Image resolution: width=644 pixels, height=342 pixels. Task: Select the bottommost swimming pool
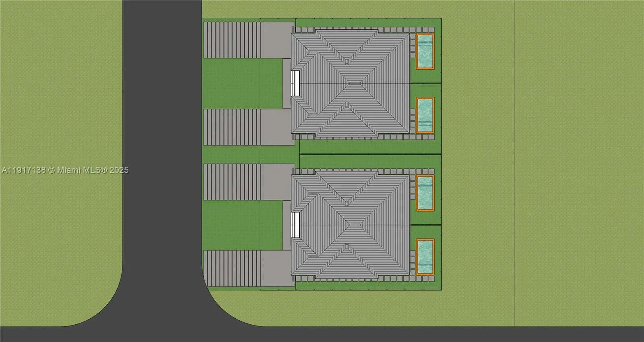pyautogui.click(x=425, y=257)
